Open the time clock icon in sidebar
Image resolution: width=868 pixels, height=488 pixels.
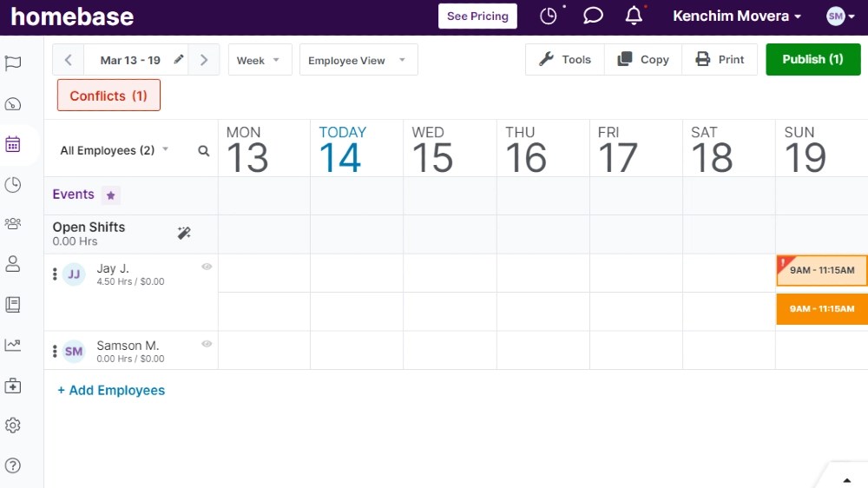(x=13, y=184)
